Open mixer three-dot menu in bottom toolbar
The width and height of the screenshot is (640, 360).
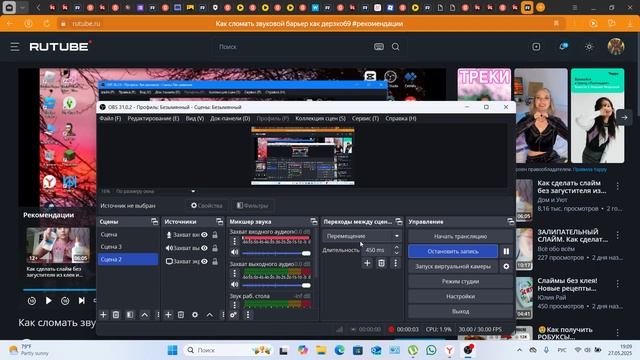point(248,315)
